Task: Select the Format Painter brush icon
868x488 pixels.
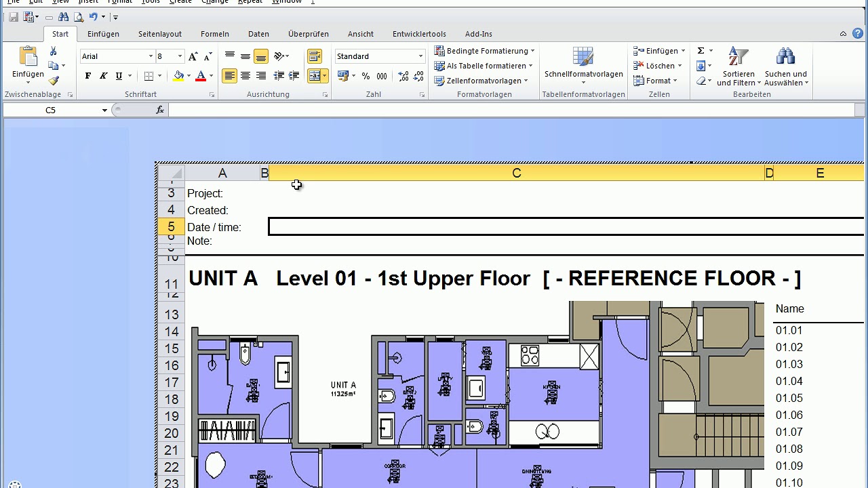Action: click(54, 80)
